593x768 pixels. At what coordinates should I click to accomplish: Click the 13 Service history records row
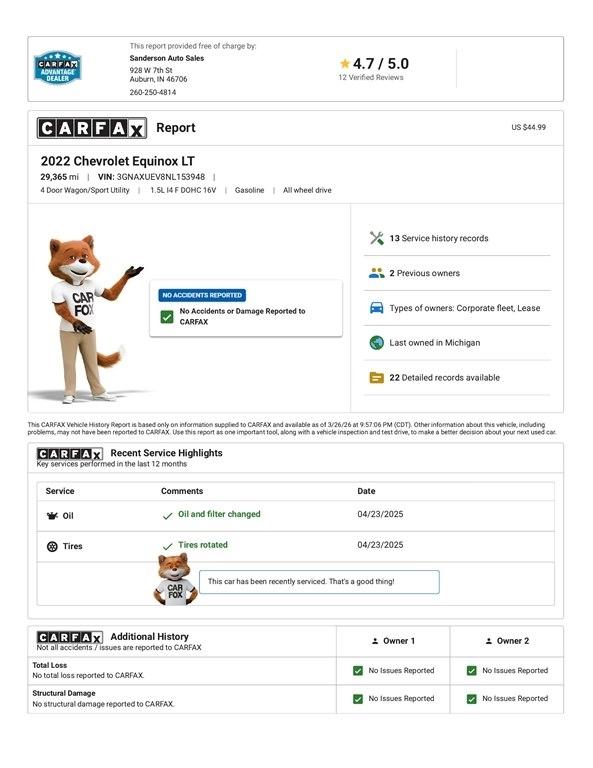pyautogui.click(x=457, y=238)
